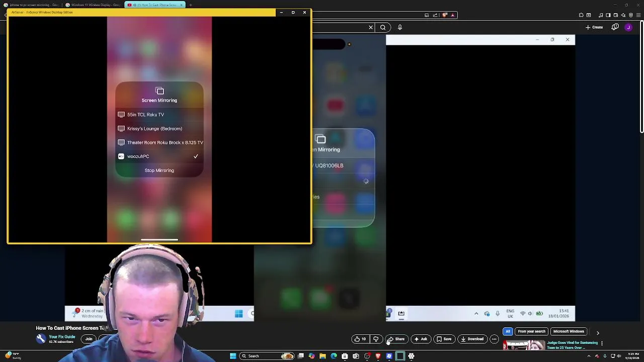Image resolution: width=644 pixels, height=362 pixels.
Task: Open the Your Fix Guide channel avatar
Action: [41, 339]
